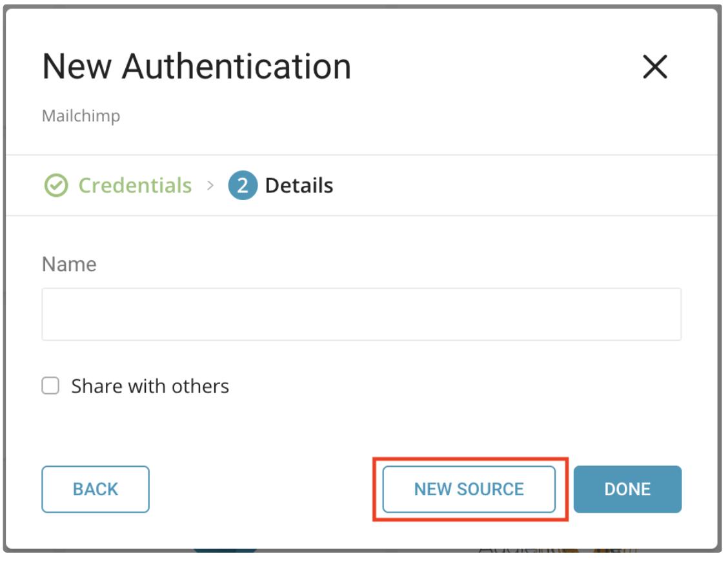Click the "Share with others" label text
This screenshot has height=563, width=728.
tap(150, 386)
